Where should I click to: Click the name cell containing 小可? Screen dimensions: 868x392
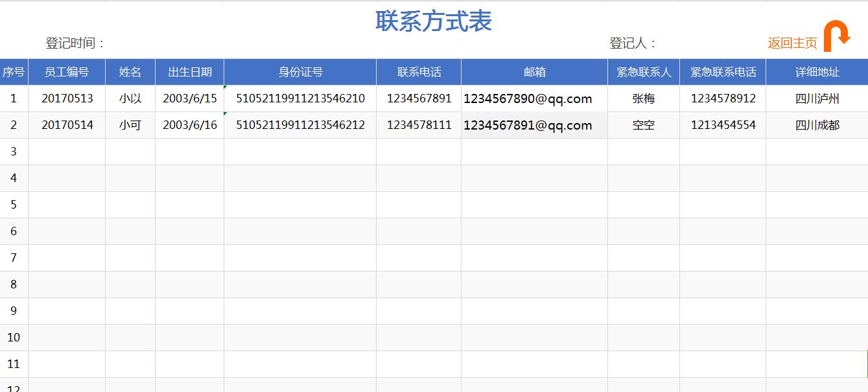point(130,124)
